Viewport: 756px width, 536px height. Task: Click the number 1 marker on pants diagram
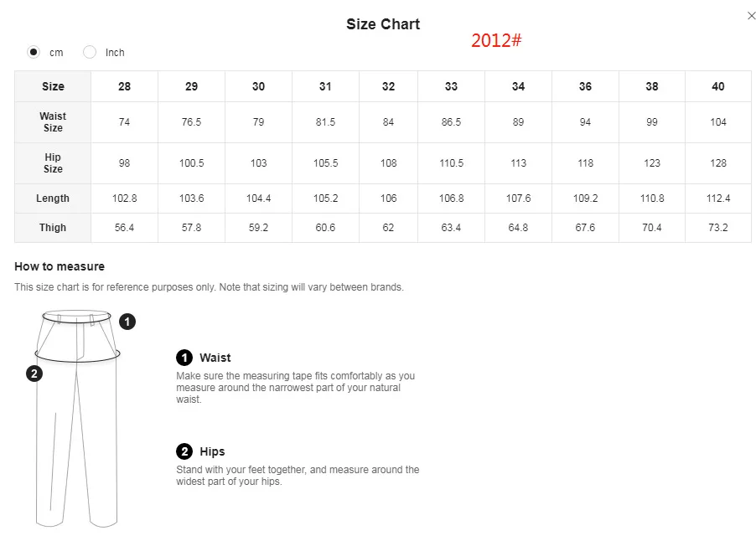[x=127, y=322]
